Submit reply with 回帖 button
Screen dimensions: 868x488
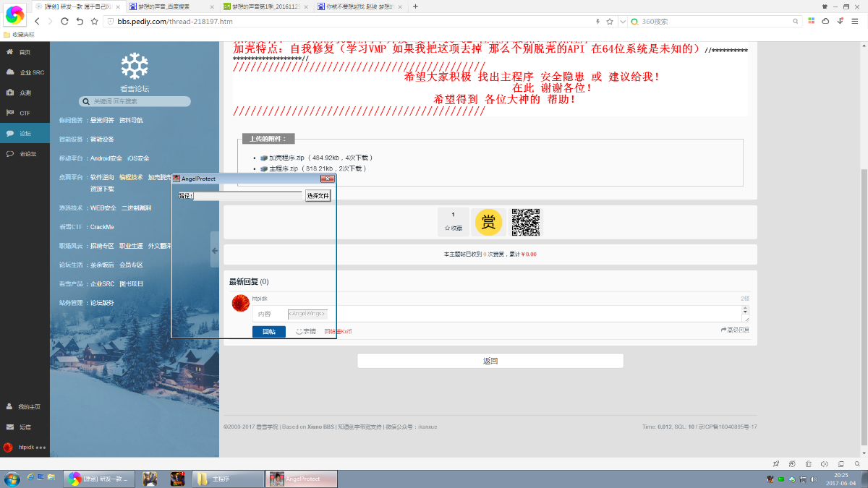pos(268,331)
